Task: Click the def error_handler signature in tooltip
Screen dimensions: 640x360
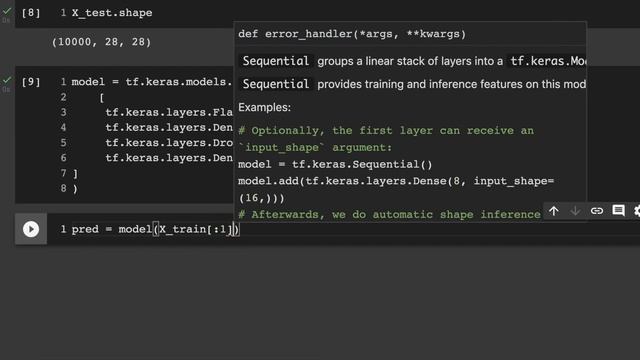Action: pyautogui.click(x=352, y=34)
